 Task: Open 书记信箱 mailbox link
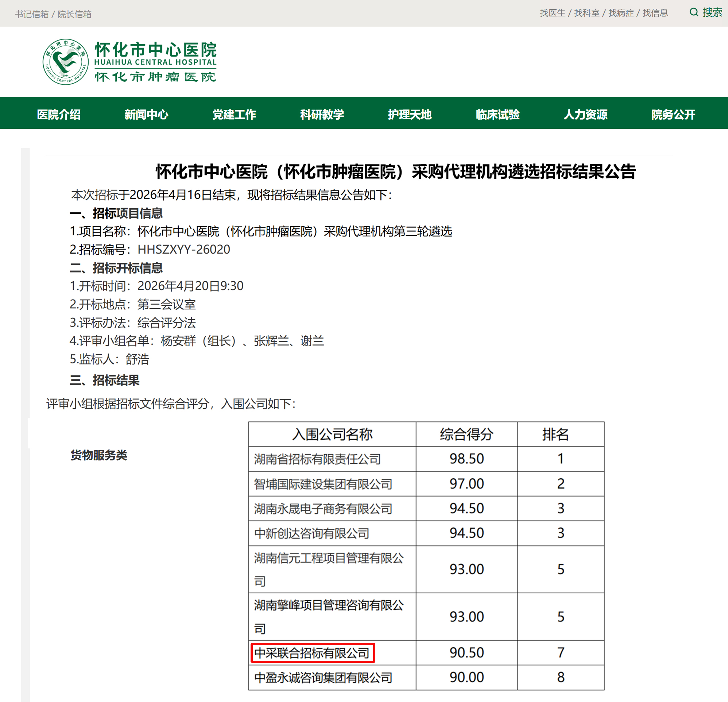pos(32,13)
